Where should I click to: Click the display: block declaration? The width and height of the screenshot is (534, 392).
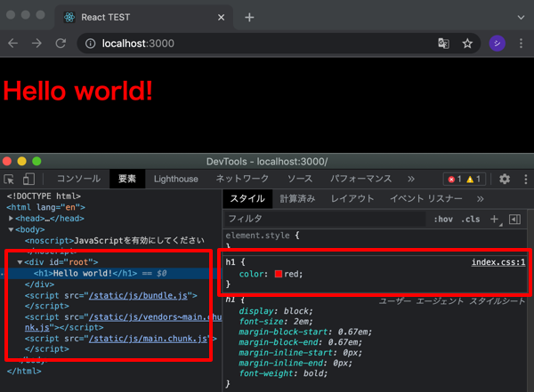click(x=276, y=311)
